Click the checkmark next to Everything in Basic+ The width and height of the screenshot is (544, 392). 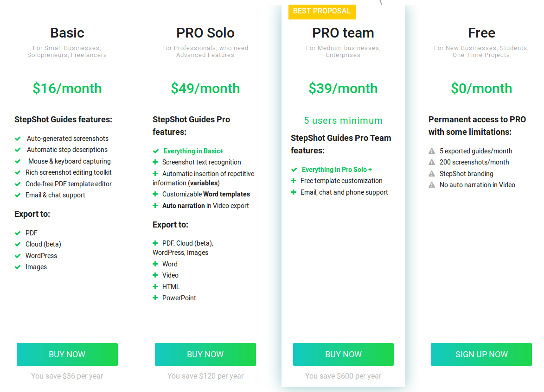(155, 151)
